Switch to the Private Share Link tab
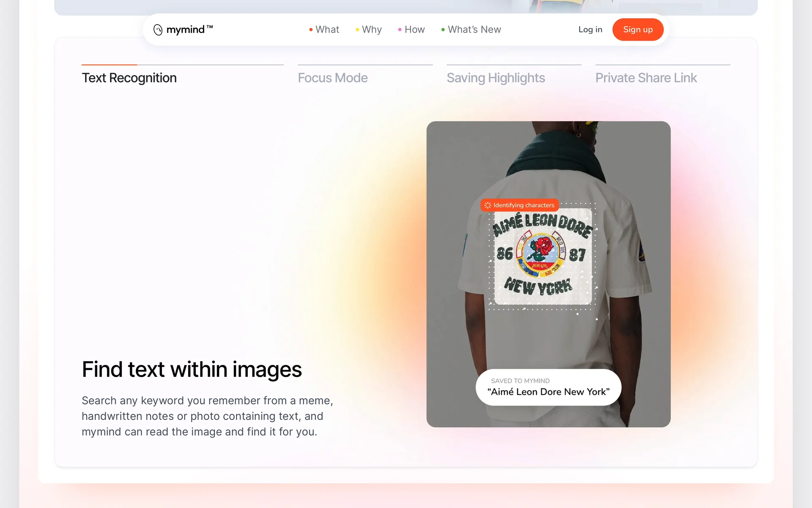The width and height of the screenshot is (812, 508). tap(646, 78)
